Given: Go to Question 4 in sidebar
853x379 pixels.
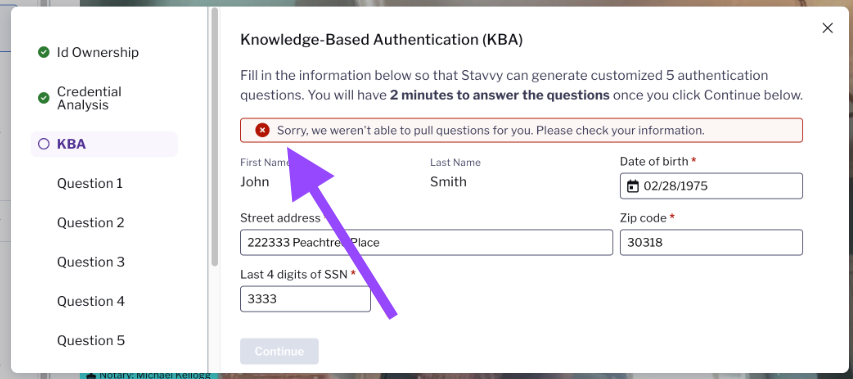Looking at the screenshot, I should (x=91, y=301).
